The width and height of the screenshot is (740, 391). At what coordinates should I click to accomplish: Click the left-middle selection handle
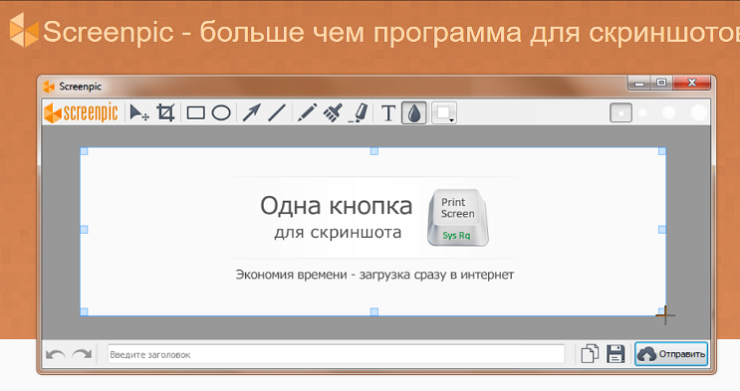click(x=84, y=230)
